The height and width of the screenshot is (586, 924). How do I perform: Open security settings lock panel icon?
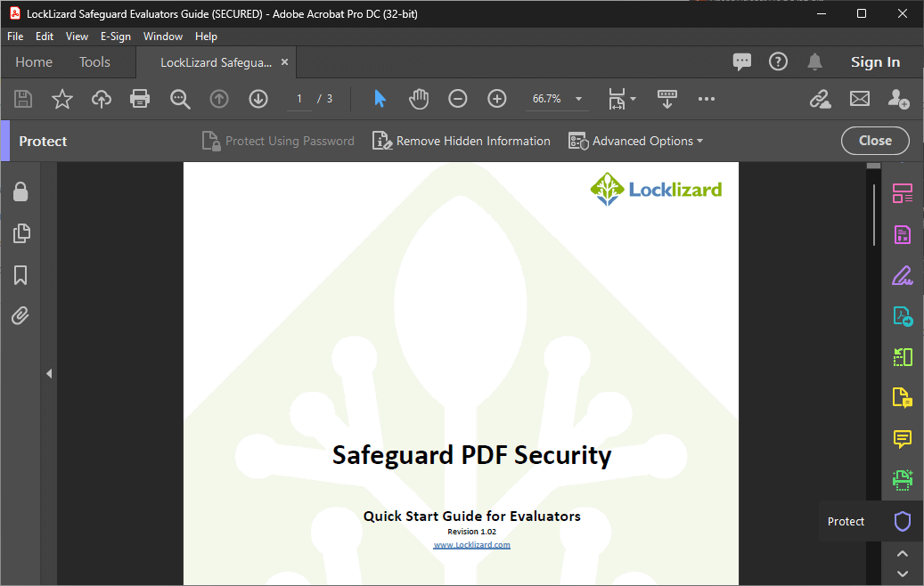coord(20,191)
